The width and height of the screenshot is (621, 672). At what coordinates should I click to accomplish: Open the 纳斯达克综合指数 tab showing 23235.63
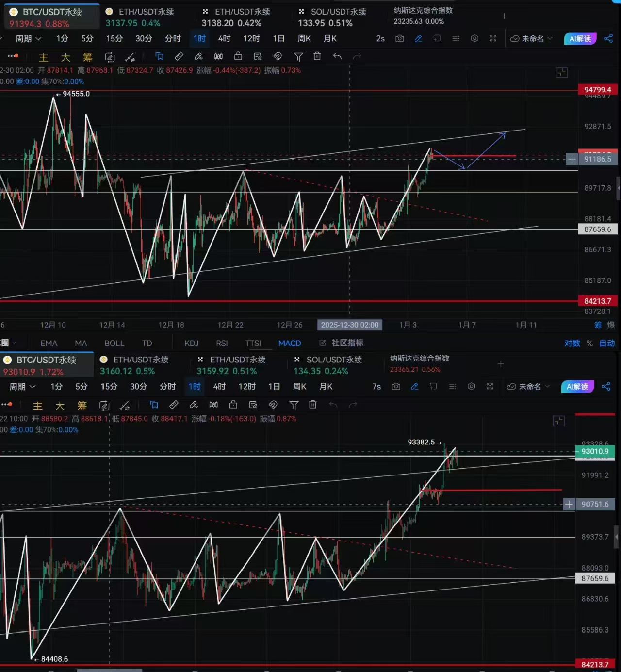pos(423,16)
